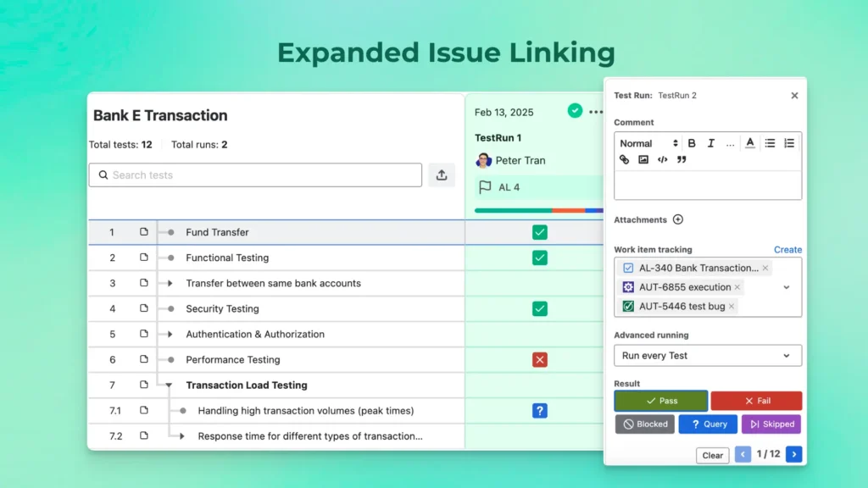Toggle italic formatting in Comment toolbar
The width and height of the screenshot is (868, 488).
(711, 143)
